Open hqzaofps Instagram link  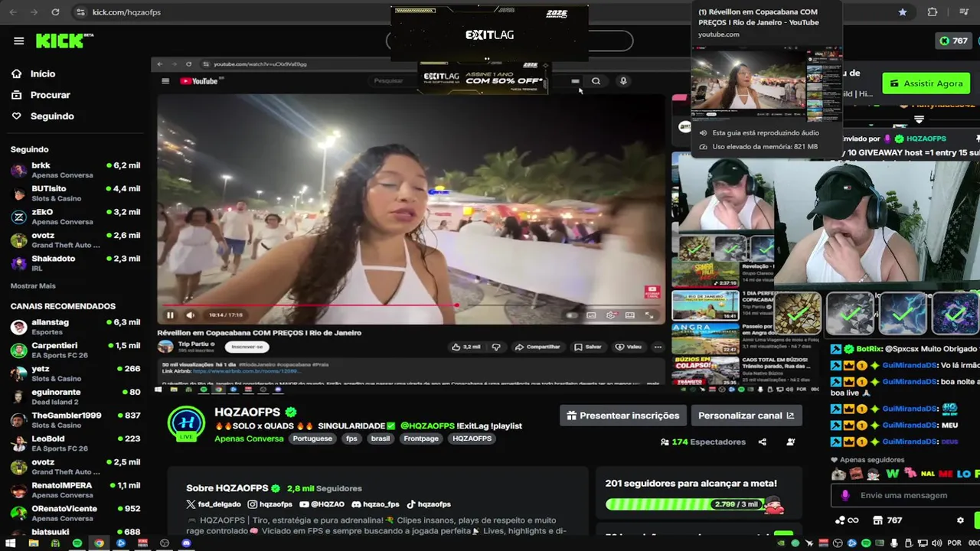[x=269, y=504]
